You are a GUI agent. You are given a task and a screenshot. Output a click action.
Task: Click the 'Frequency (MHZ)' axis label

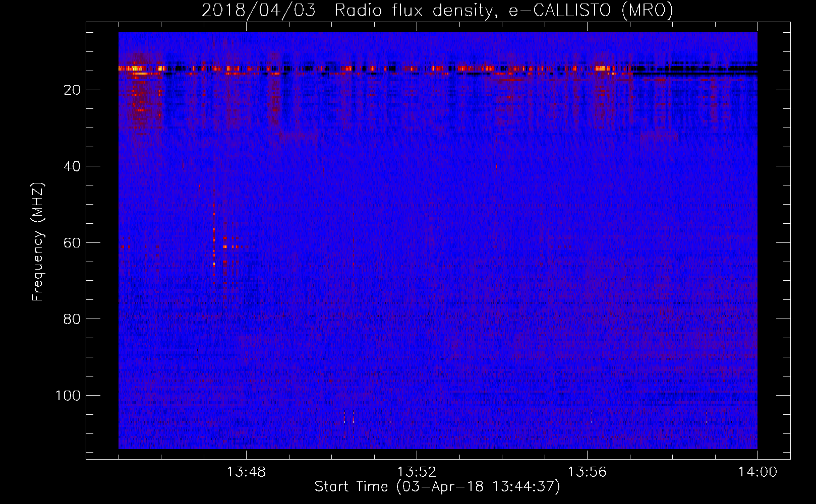38,242
